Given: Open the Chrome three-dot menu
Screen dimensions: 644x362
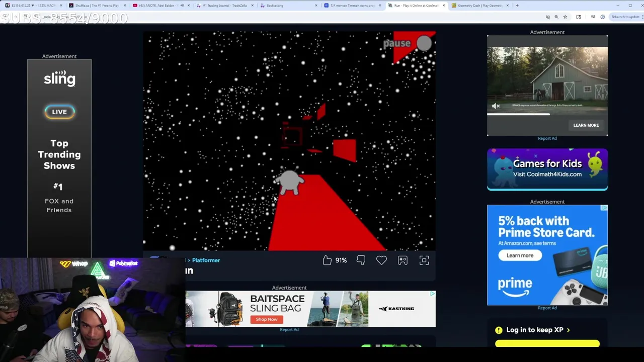Looking at the screenshot, I should pos(641,17).
